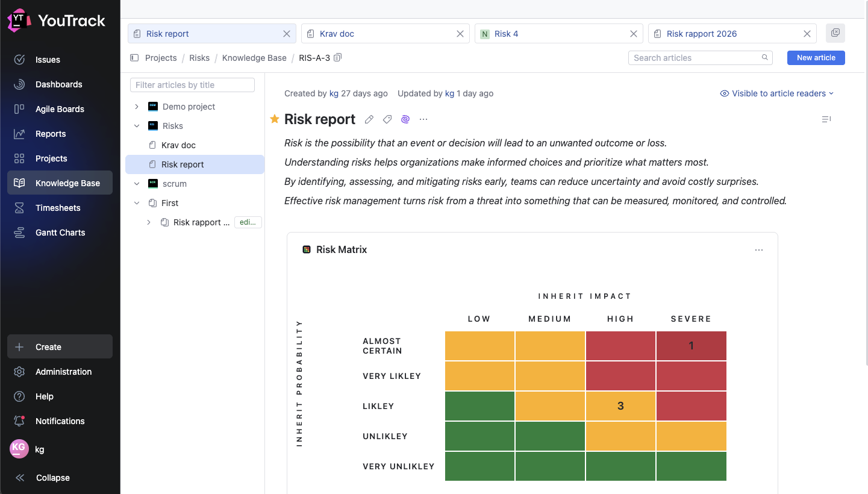Click the AI assistant icon beside the title
The image size is (868, 494).
pos(405,119)
